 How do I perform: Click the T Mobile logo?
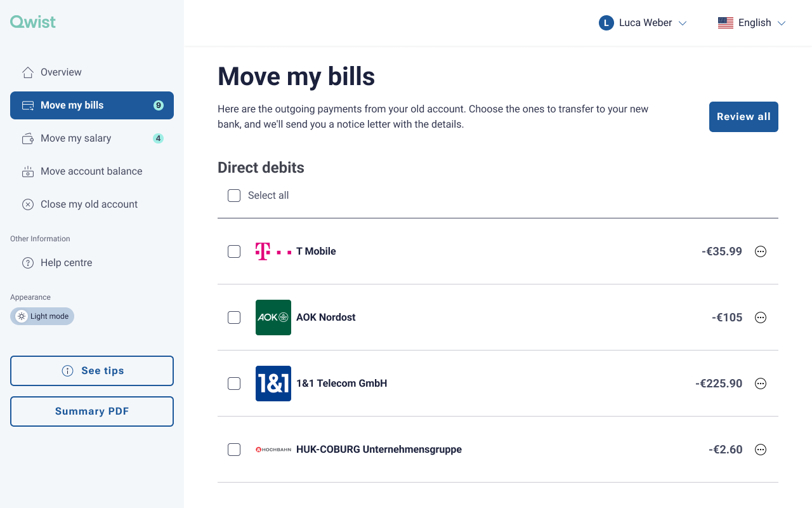[273, 251]
